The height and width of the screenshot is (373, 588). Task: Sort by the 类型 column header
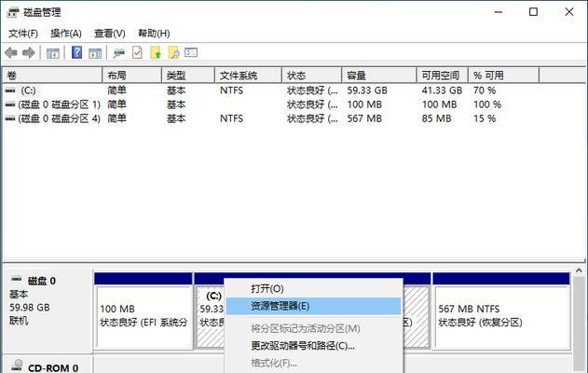[x=188, y=76]
